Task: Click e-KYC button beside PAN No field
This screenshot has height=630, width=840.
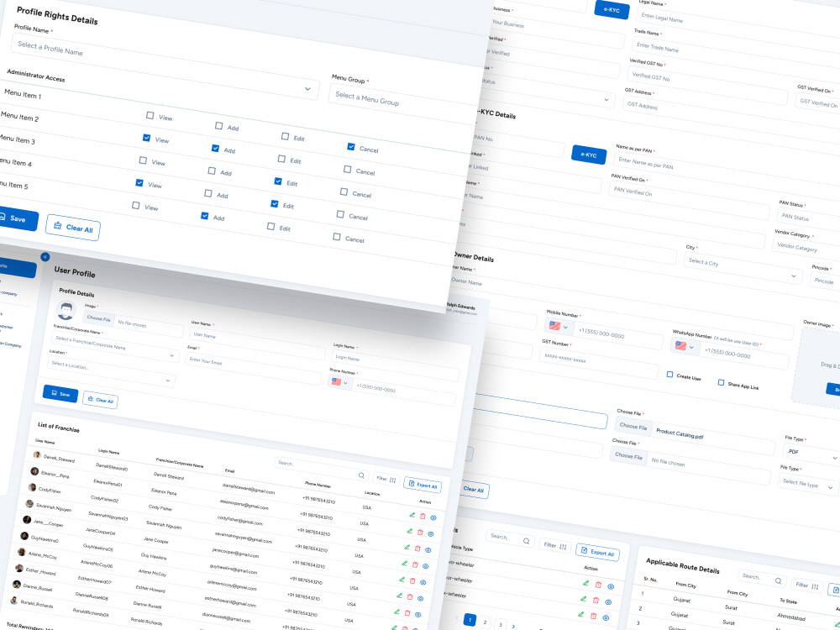Action: click(589, 155)
